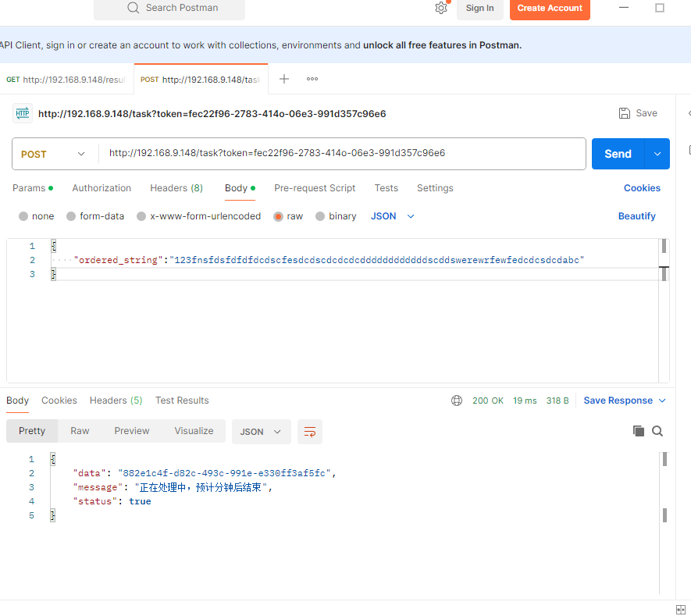
Task: Click the "data" value in response
Action: click(x=224, y=473)
